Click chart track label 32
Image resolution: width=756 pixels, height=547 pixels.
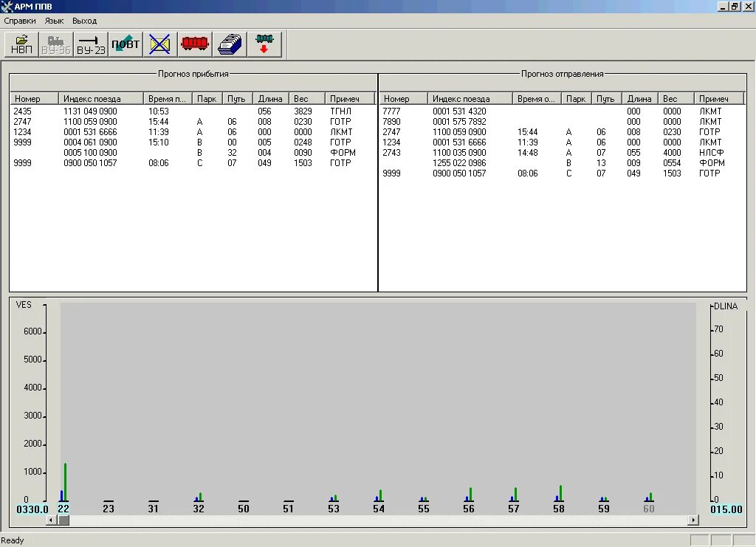(x=199, y=509)
